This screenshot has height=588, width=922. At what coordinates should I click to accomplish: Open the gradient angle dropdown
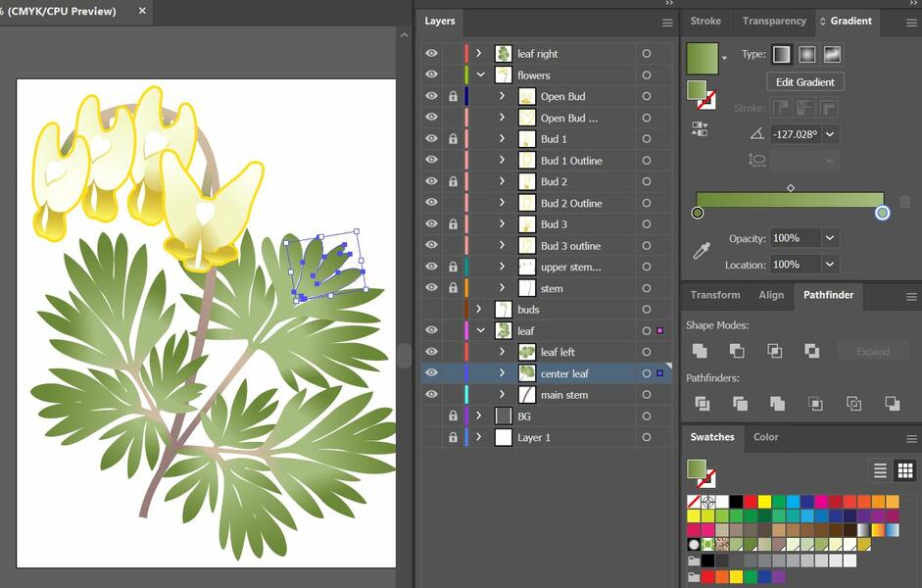[x=830, y=133]
